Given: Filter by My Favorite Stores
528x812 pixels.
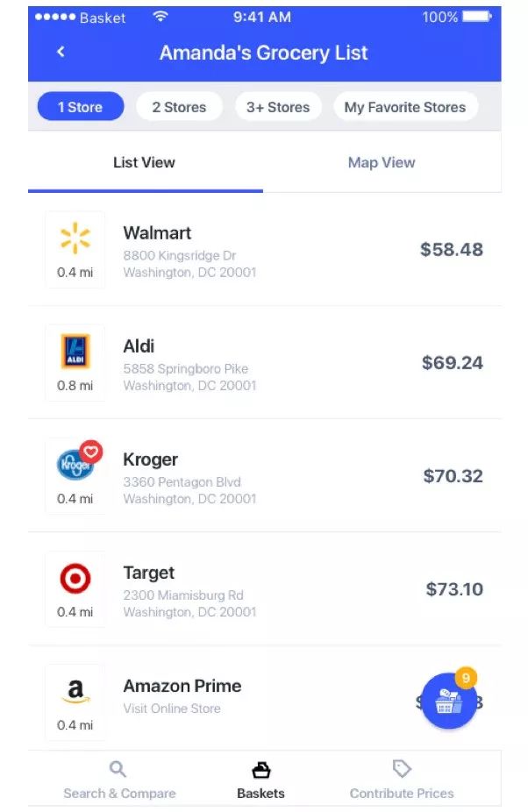Looking at the screenshot, I should point(405,107).
